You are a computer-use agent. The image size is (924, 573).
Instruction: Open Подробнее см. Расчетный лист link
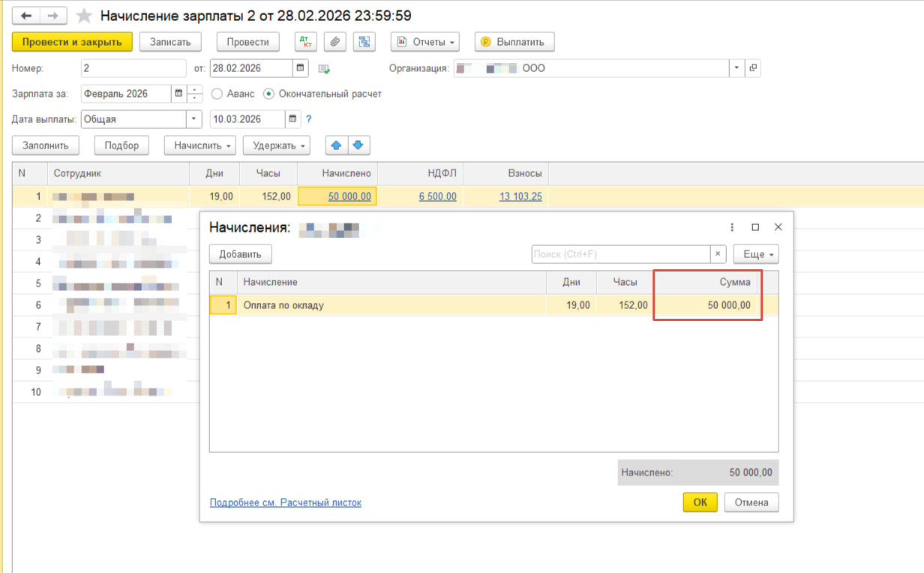click(x=286, y=502)
